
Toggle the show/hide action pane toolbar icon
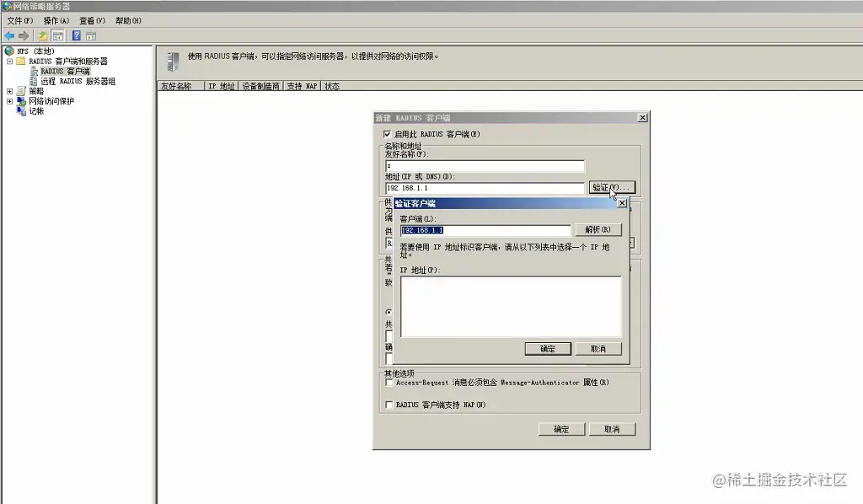91,35
